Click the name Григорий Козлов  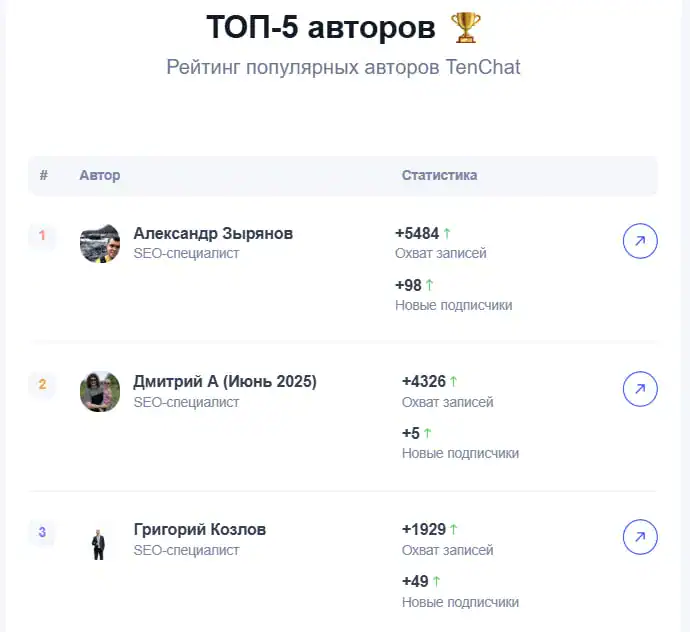point(200,529)
